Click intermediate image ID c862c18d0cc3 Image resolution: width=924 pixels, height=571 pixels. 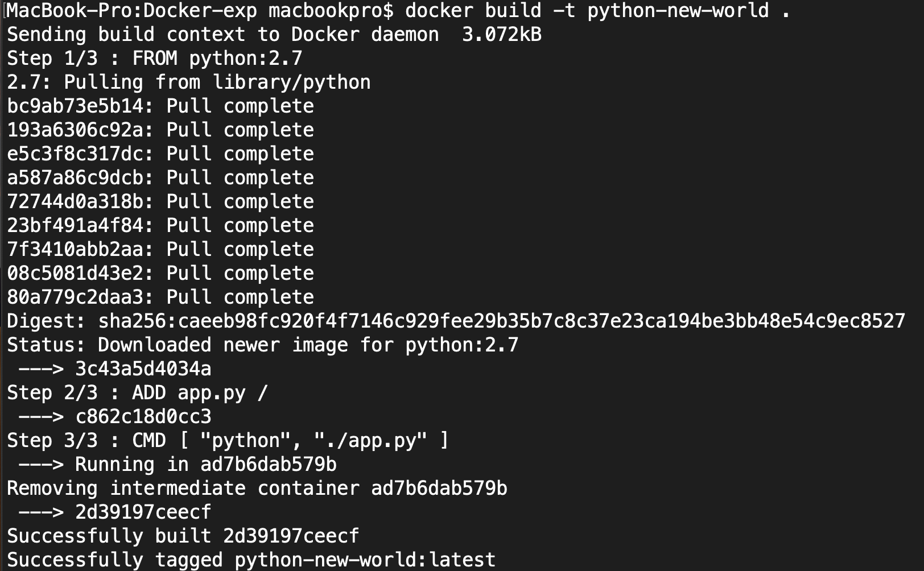pos(143,417)
